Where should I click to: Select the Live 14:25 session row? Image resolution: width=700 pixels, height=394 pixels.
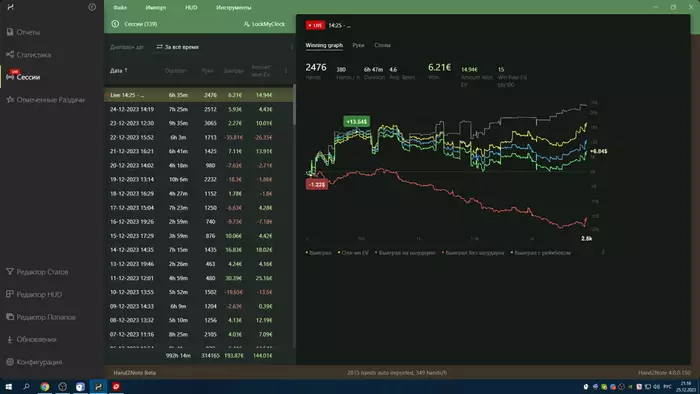click(x=199, y=95)
